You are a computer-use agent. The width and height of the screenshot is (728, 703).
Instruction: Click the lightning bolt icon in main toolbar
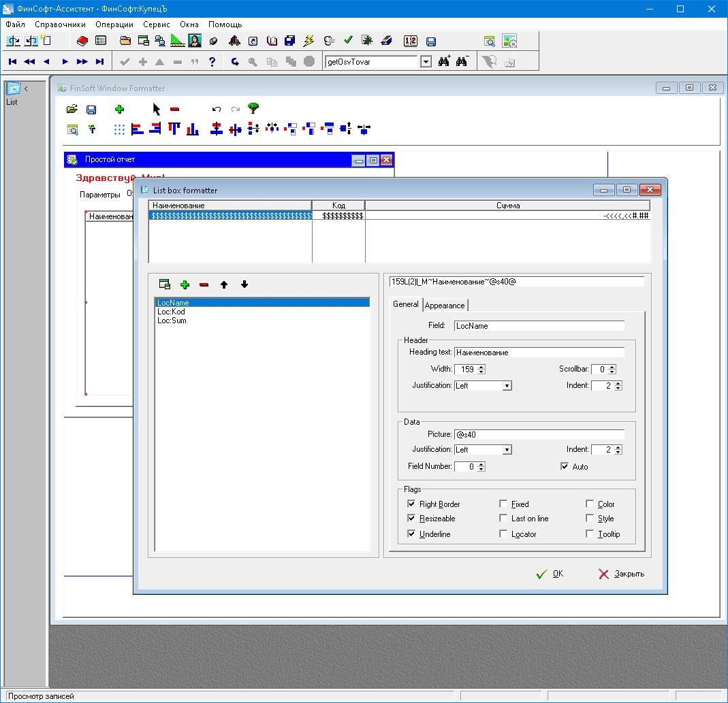[x=308, y=41]
